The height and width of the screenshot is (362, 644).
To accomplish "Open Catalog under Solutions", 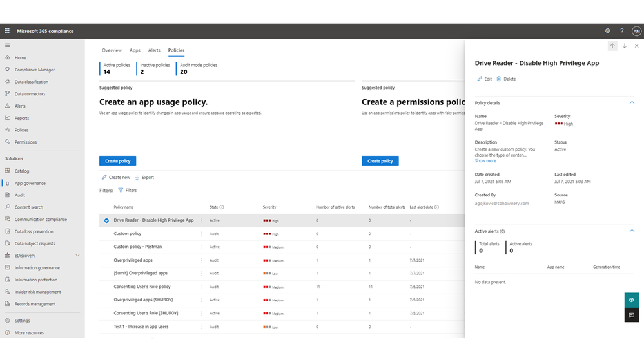I will click(22, 171).
